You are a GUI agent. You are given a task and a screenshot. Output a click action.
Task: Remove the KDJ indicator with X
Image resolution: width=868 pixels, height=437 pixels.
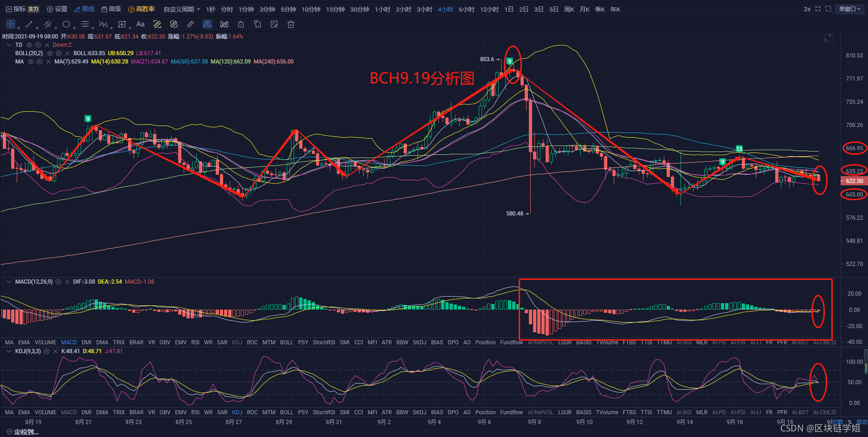(55, 351)
